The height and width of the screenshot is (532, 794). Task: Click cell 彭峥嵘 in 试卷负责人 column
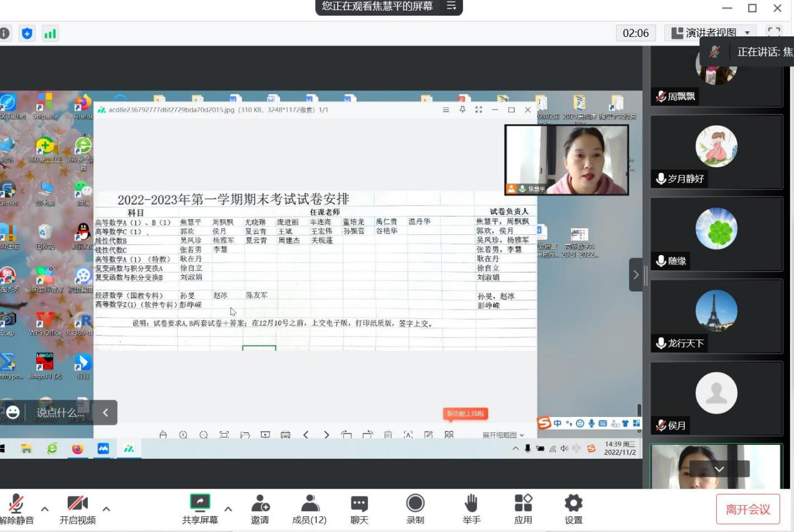pos(490,305)
